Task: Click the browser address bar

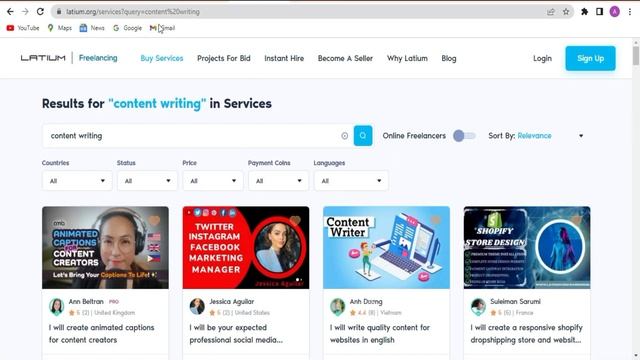Action: click(x=302, y=12)
